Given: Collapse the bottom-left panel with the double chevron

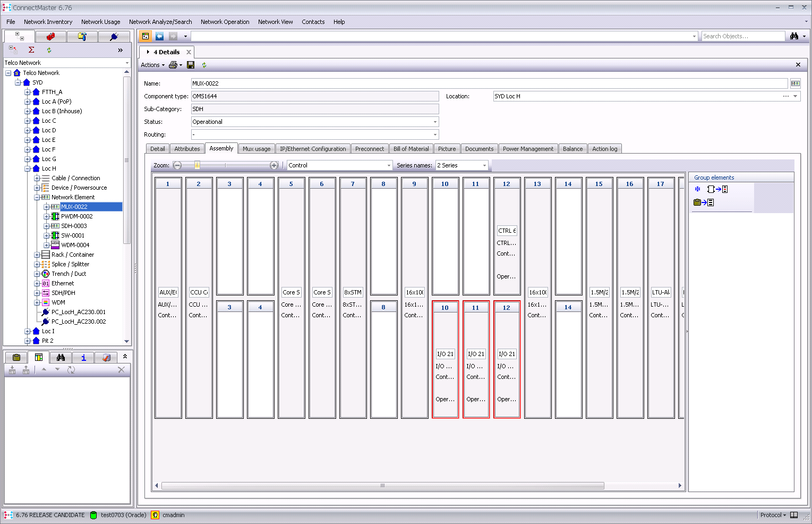Looking at the screenshot, I should point(125,357).
